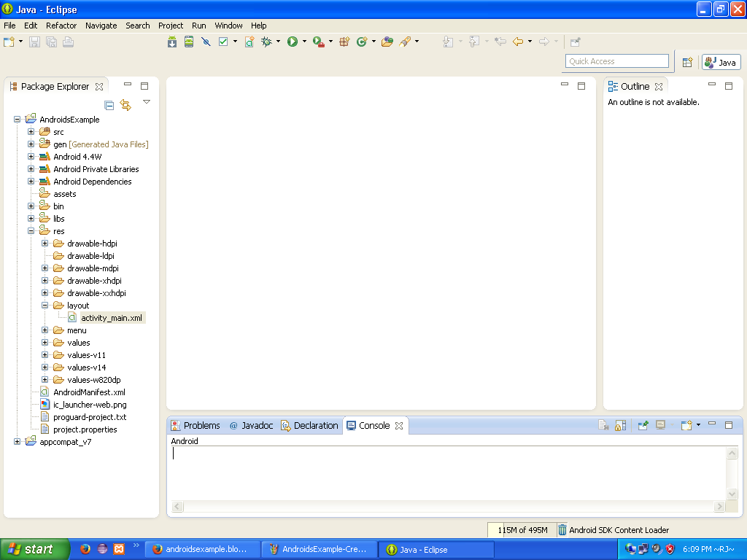The width and height of the screenshot is (747, 560).
Task: Open Package Explorer view menu triangle
Action: point(147,102)
